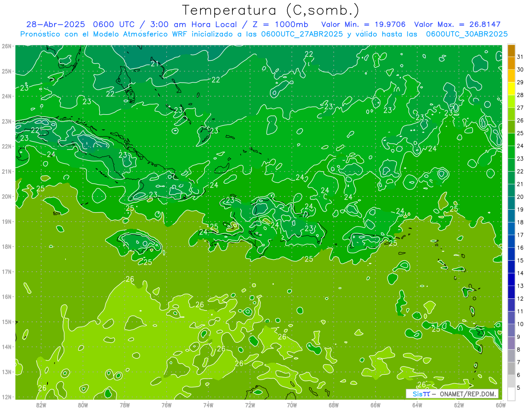Viewport: 532px width, 411px height.
Task: Click the '62W' longitude label
Action: (x=459, y=405)
